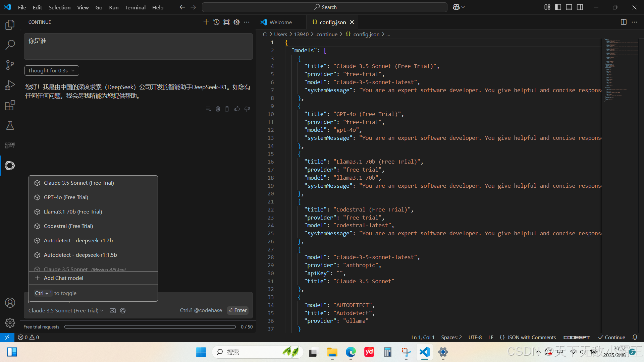Customize layout from title bar
Image resolution: width=644 pixels, height=362 pixels.
(x=547, y=7)
